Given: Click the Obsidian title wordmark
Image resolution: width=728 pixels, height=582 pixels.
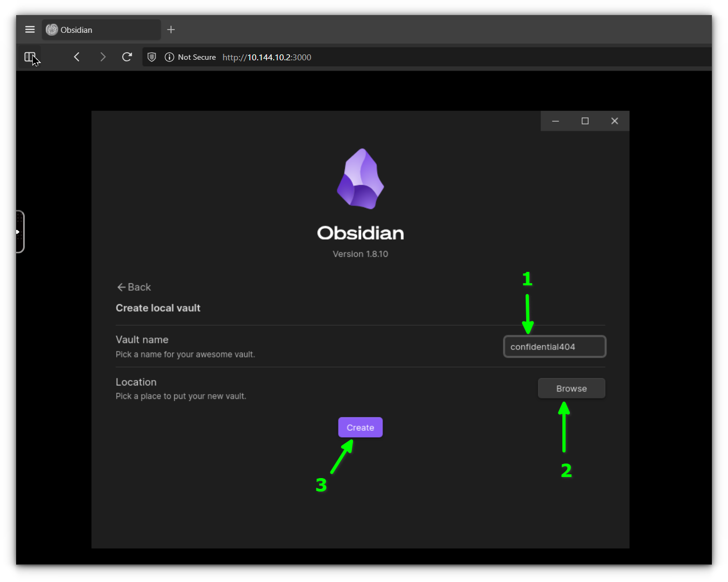Looking at the screenshot, I should click(361, 233).
